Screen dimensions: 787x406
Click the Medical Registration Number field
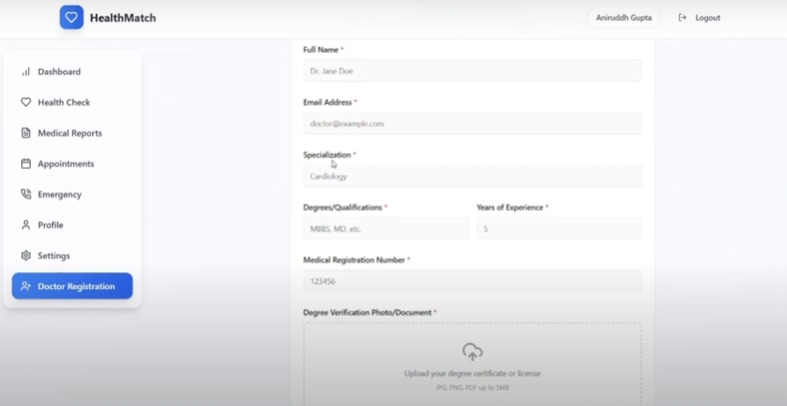tap(472, 282)
